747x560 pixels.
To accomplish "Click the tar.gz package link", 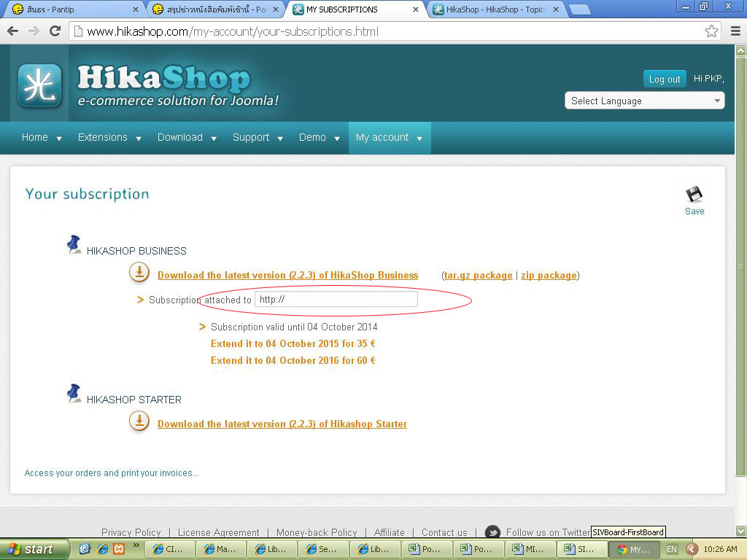I will tap(479, 275).
